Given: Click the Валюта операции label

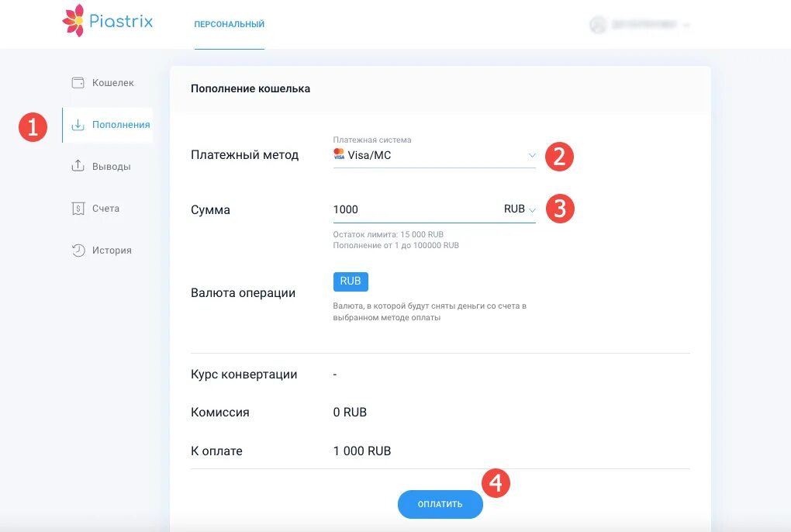Looking at the screenshot, I should [244, 293].
